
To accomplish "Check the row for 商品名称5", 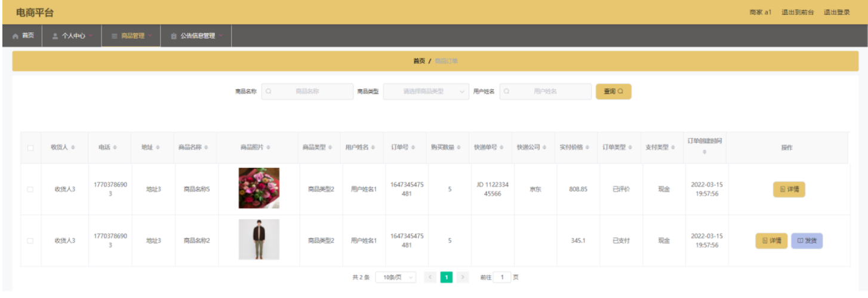I will pos(30,189).
